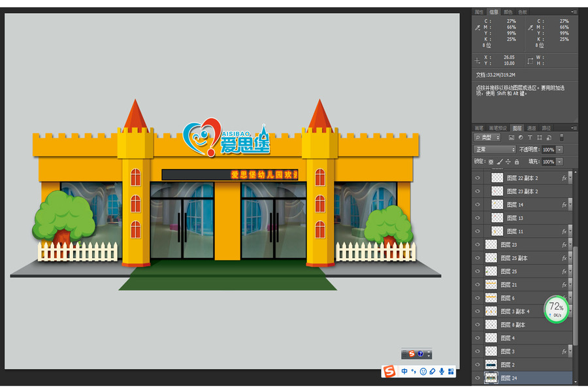The height and width of the screenshot is (392, 588).
Task: Click the 72% network speed floating ball
Action: 557,310
